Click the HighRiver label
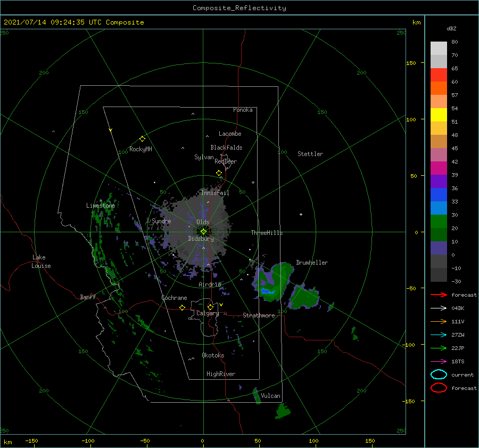Viewport: 479px width, 448px height. coord(221,374)
